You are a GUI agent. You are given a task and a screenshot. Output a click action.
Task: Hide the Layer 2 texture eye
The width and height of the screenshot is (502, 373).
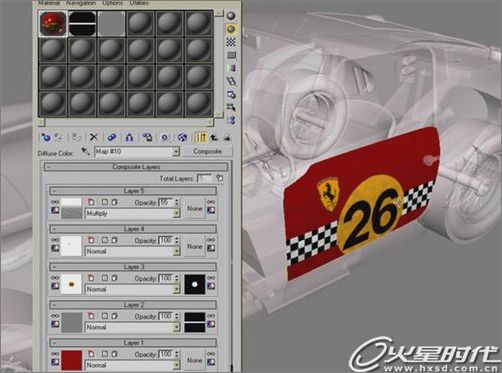[55, 316]
